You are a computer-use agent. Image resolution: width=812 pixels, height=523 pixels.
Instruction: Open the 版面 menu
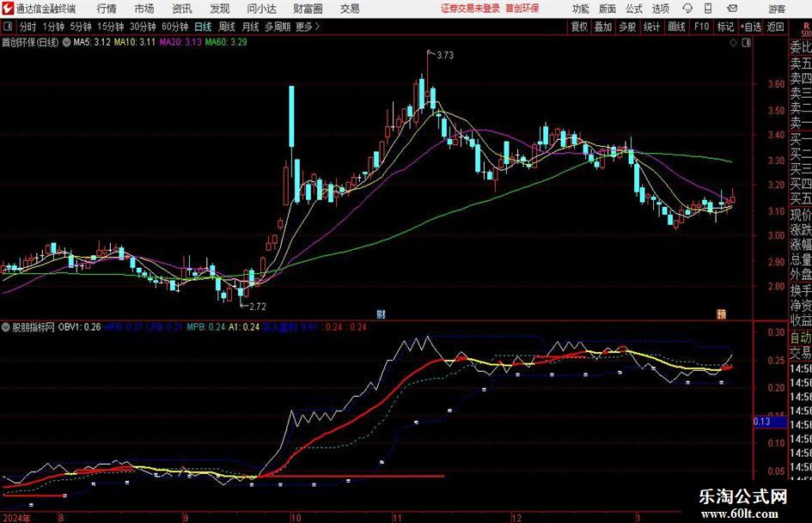[x=607, y=9]
